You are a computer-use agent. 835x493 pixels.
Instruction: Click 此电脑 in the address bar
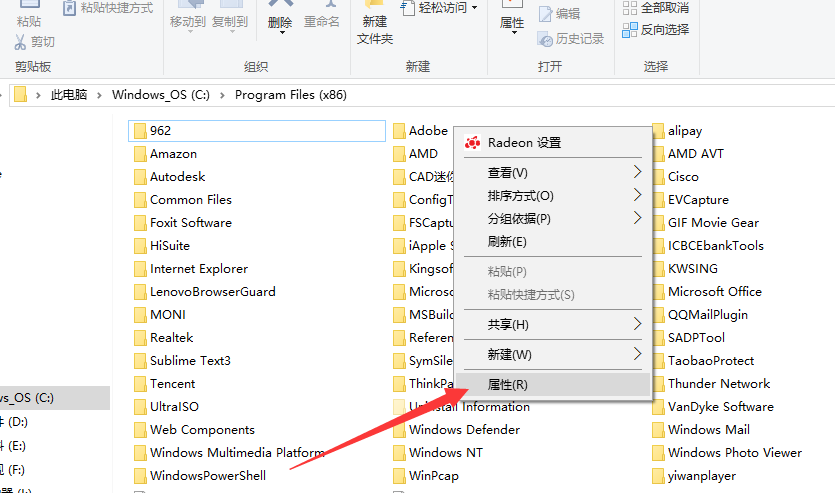coord(69,95)
